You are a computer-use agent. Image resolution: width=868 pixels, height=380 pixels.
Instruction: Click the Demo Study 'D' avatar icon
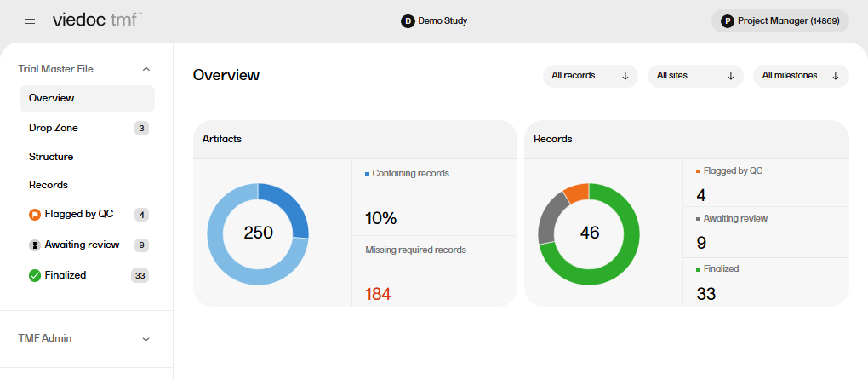click(408, 20)
